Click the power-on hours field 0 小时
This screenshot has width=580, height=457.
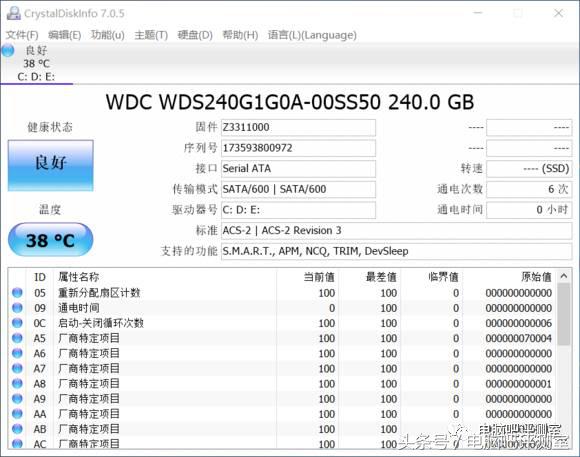(529, 210)
